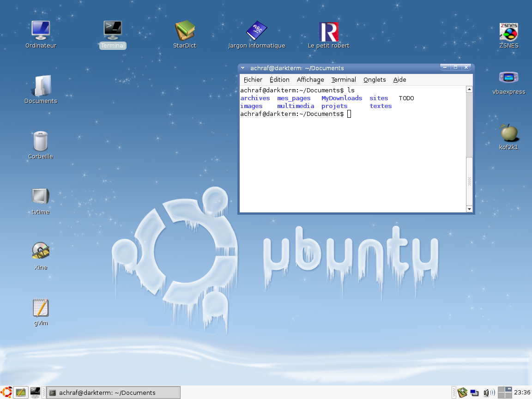Click the "multimedia" entry in terminal output
The image size is (532, 399).
click(296, 106)
